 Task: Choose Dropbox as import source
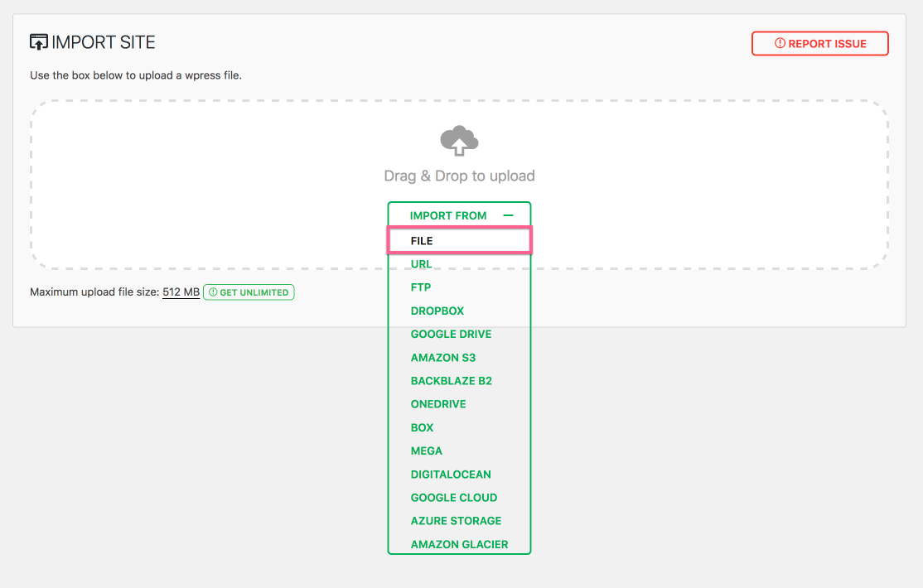click(x=437, y=311)
